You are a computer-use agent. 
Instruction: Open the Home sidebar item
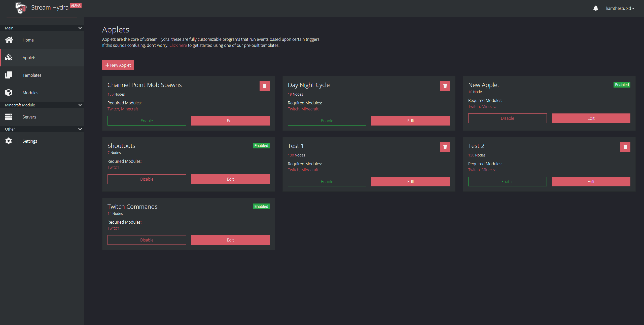28,40
